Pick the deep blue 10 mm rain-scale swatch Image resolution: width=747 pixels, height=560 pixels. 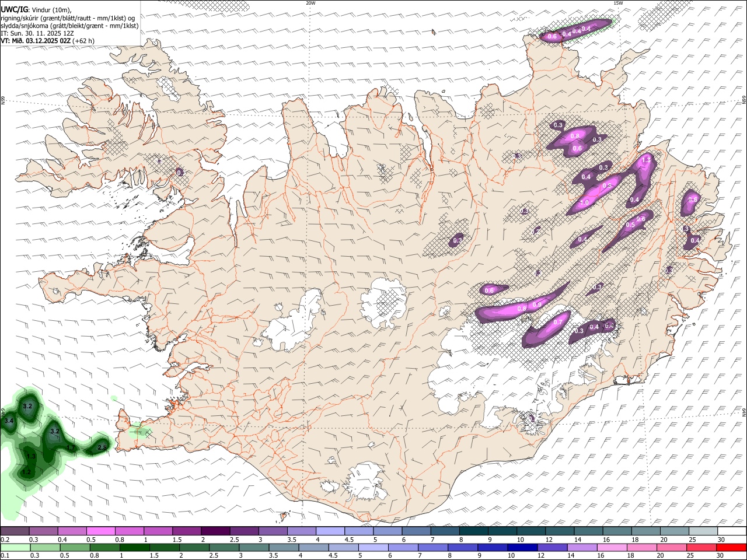coord(523,547)
